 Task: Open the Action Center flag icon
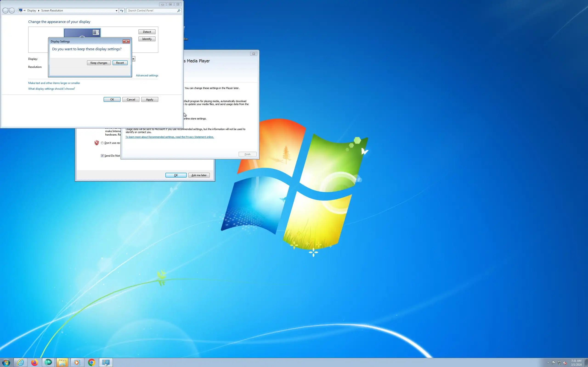(554, 363)
